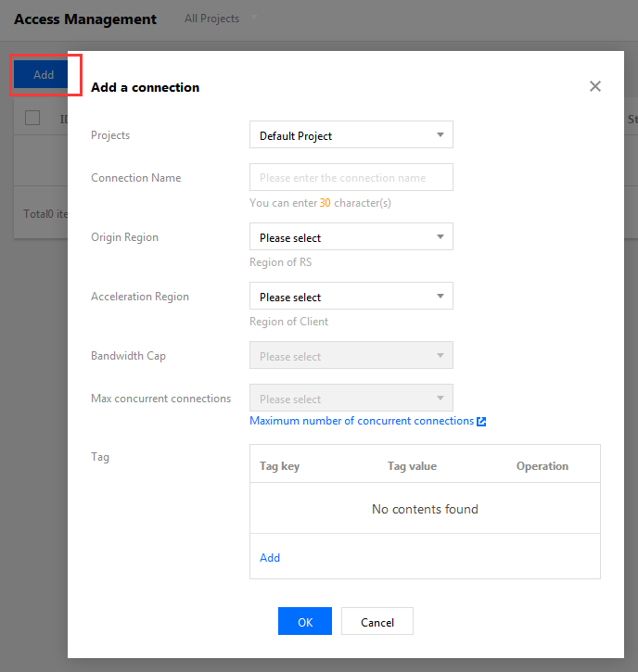Click the blue Add button on toolbar

[43, 75]
